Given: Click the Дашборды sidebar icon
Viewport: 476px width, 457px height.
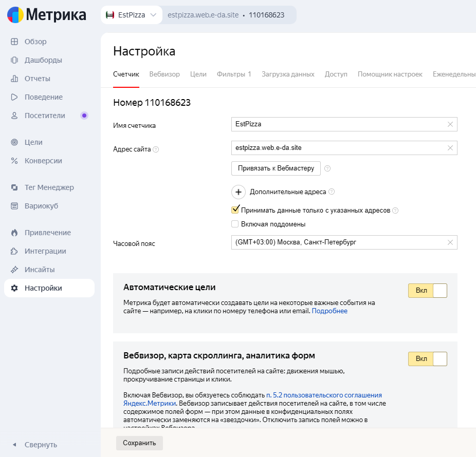Looking at the screenshot, I should coord(14,60).
